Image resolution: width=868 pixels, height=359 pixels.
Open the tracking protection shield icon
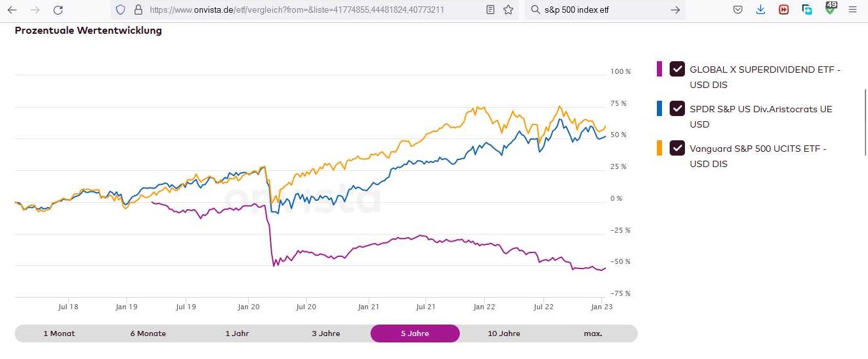click(x=121, y=10)
